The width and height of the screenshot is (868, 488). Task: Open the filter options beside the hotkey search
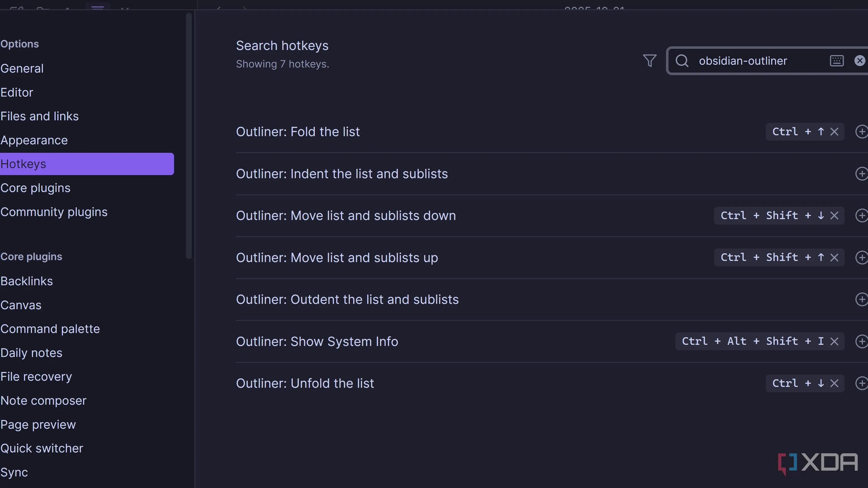[650, 61]
